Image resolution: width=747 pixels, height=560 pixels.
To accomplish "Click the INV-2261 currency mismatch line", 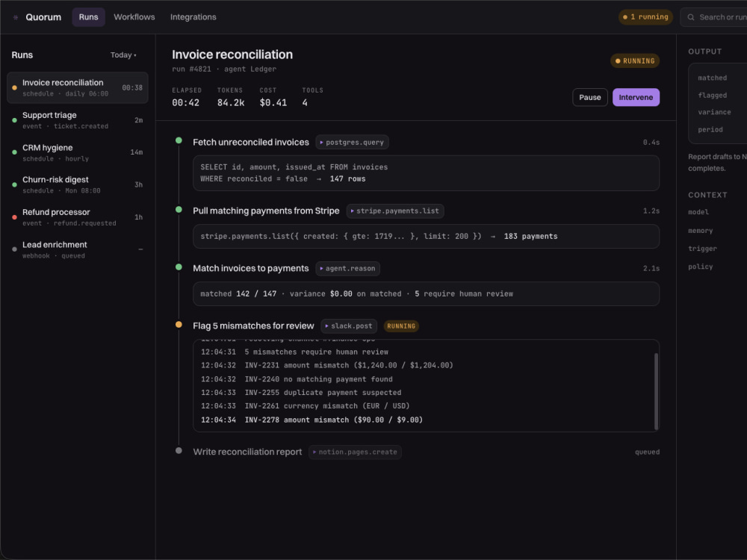I will (x=306, y=405).
